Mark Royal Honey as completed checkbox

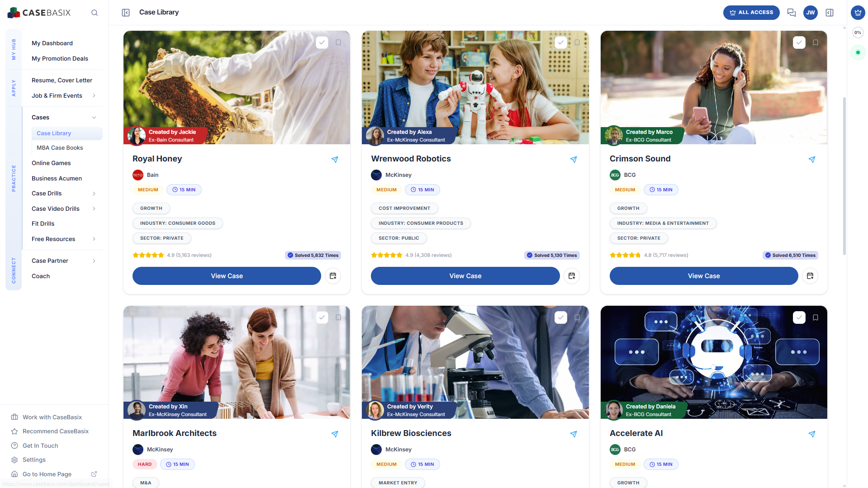coord(322,43)
